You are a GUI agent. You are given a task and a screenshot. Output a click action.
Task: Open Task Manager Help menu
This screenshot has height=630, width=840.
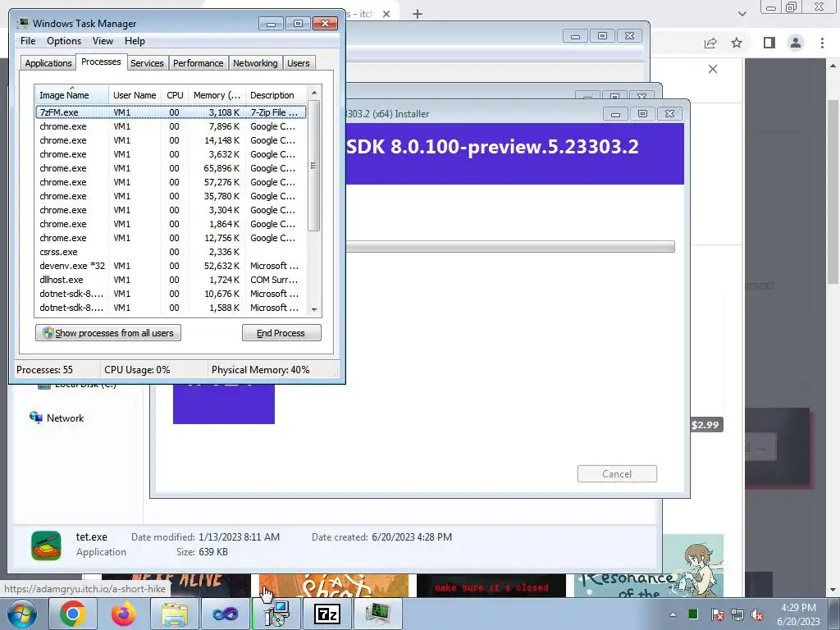pos(135,41)
